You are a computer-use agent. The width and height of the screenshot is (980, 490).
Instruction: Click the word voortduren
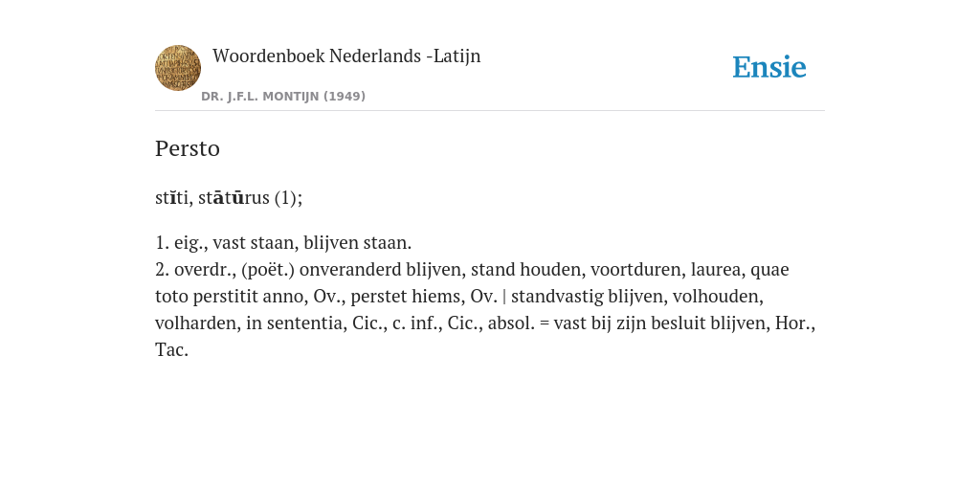tap(638, 269)
